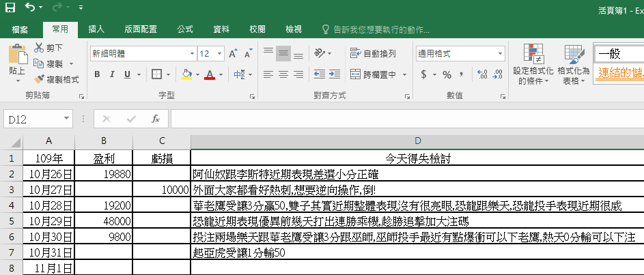This screenshot has width=644, height=275.
Task: Click the Name Box showing D12
Action: 38,119
